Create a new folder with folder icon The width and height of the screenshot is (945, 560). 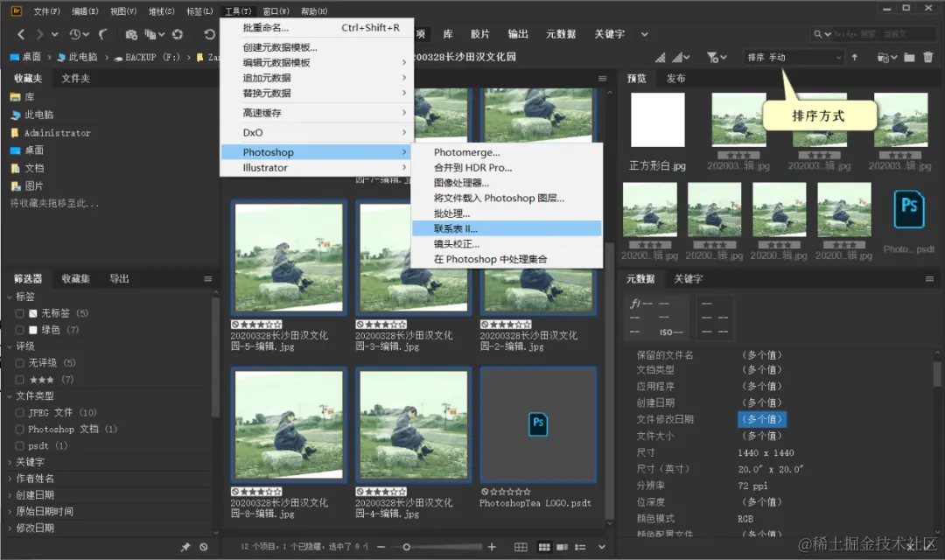909,57
